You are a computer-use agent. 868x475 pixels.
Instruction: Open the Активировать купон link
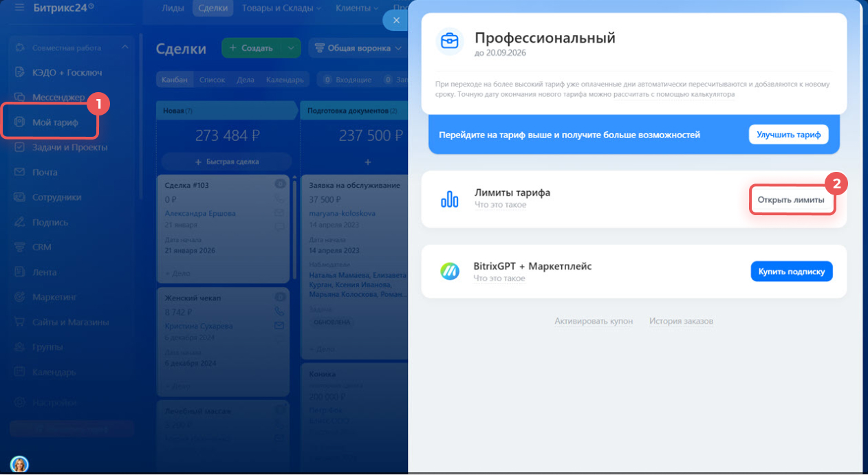pos(594,321)
